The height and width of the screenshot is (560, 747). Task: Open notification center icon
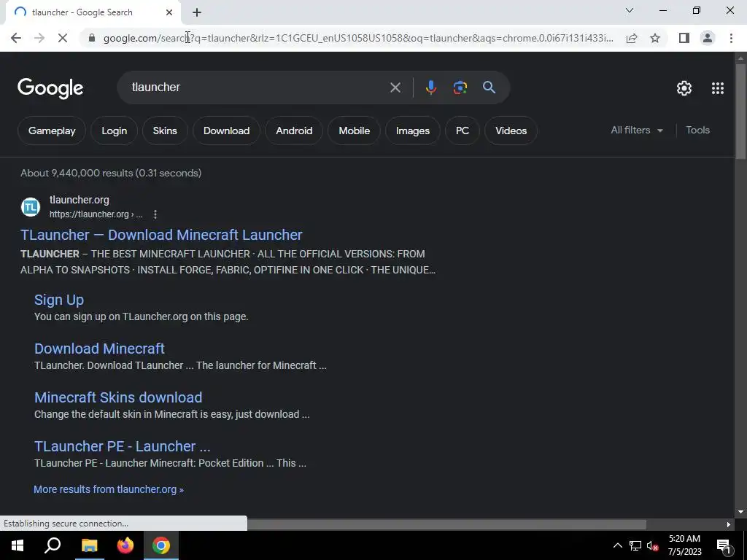pyautogui.click(x=724, y=545)
